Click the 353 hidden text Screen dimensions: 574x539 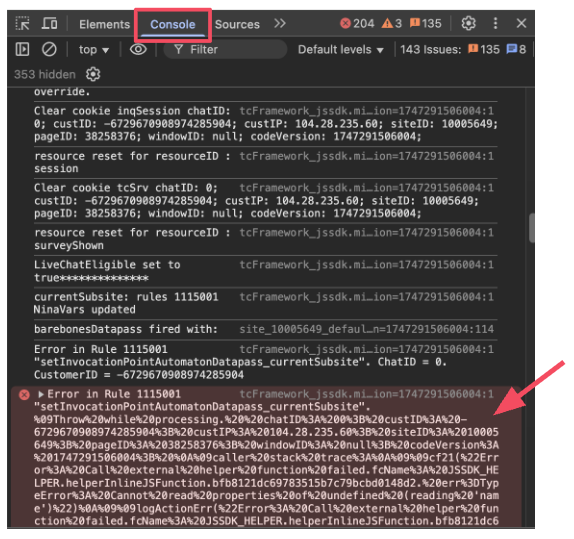coord(45,74)
